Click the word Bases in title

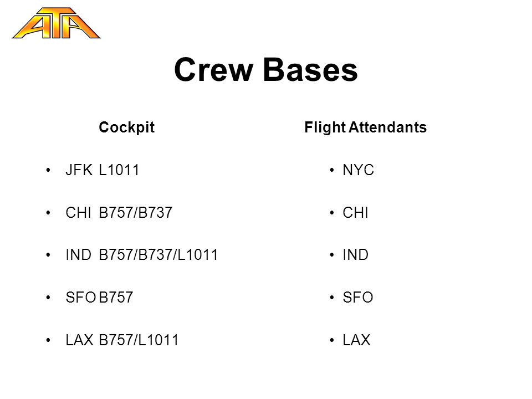click(310, 70)
